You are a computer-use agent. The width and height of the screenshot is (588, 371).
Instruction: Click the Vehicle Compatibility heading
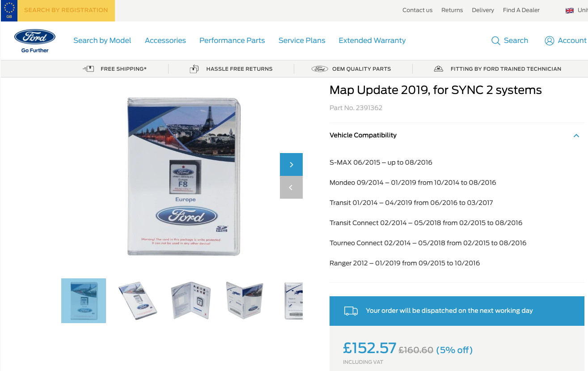pos(363,135)
